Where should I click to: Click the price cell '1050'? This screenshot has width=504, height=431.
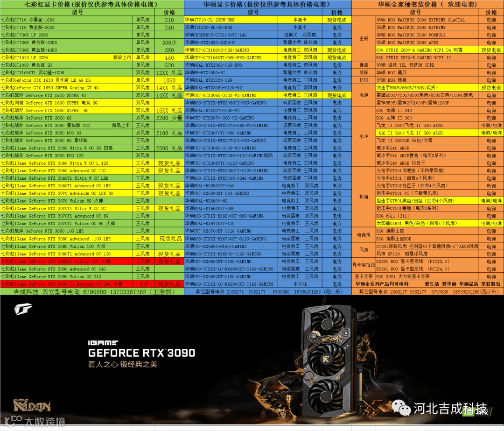coord(169,80)
